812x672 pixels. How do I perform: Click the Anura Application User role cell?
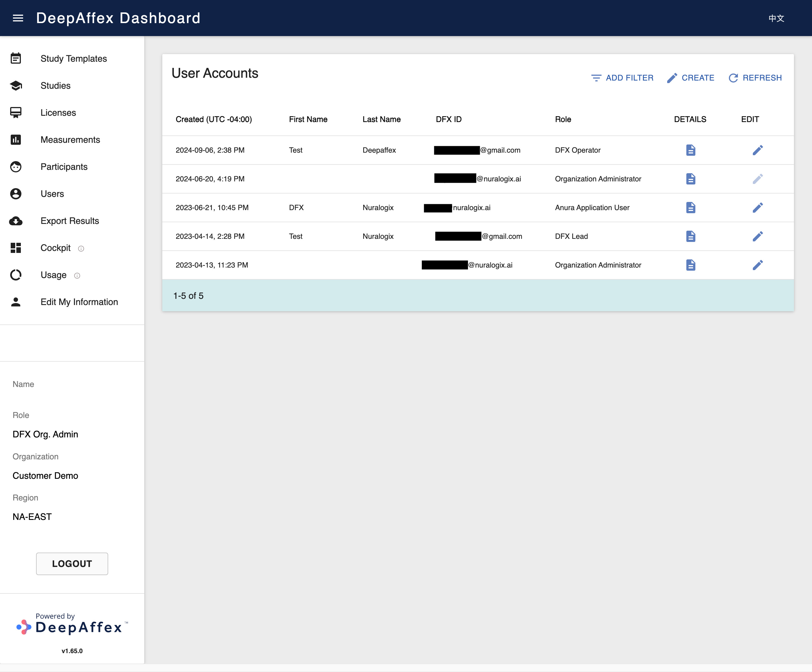[592, 208]
